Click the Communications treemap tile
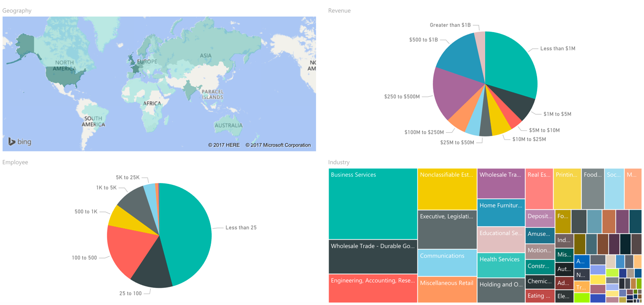Image resolution: width=644 pixels, height=305 pixels. [447, 263]
